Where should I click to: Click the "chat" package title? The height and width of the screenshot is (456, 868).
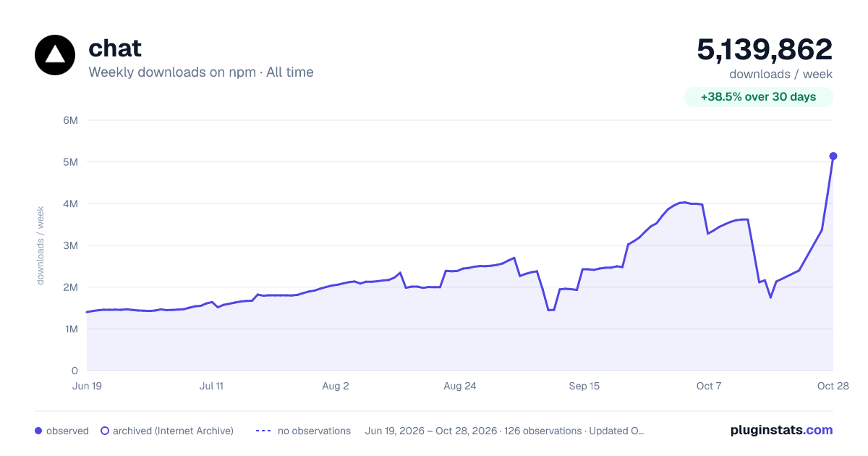coord(115,48)
